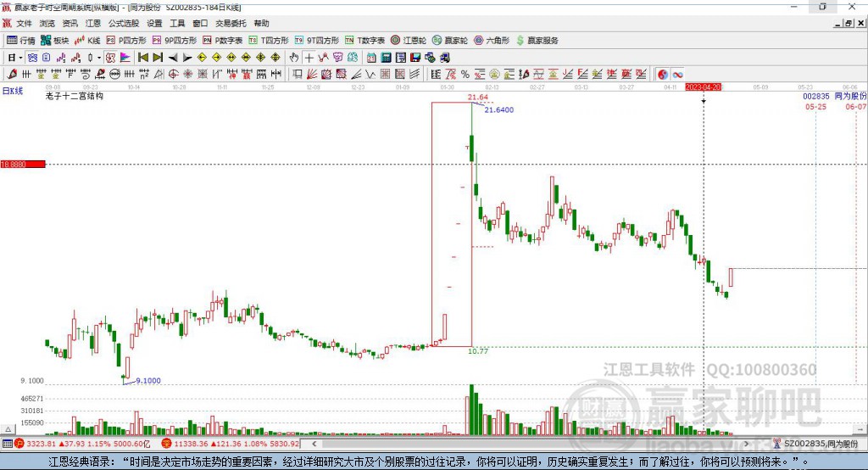The image size is (868, 470).
Task: Toggle the crosshair cursor tool
Action: pyautogui.click(x=309, y=57)
